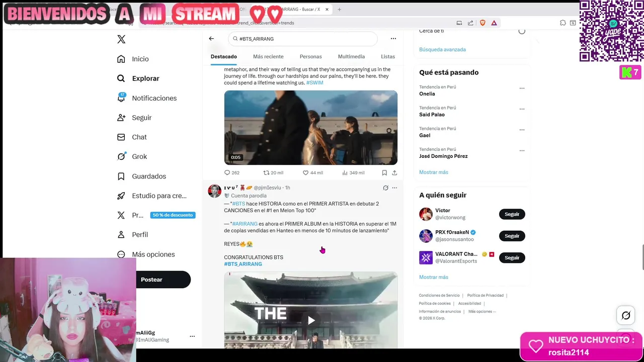Viewport: 644px width, 362px height.
Task: Open #BTS_ARIRANG hashtag in post
Action: pos(243,264)
